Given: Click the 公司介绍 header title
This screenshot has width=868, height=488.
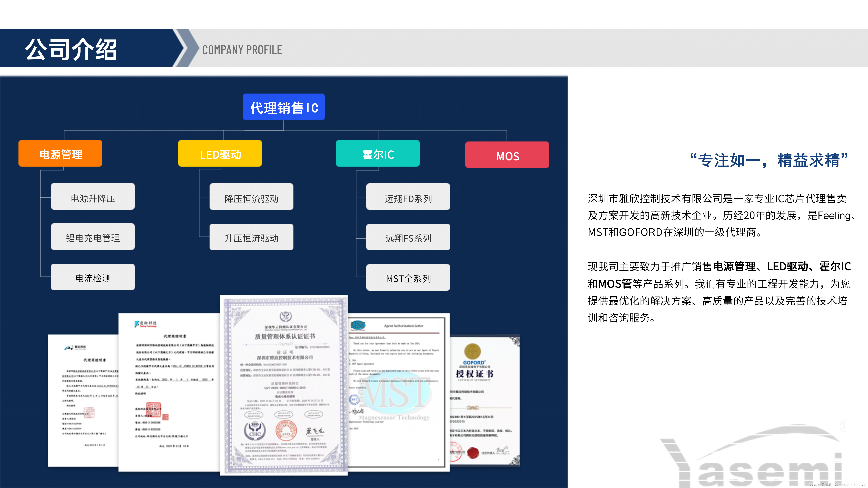Looking at the screenshot, I should pyautogui.click(x=71, y=49).
